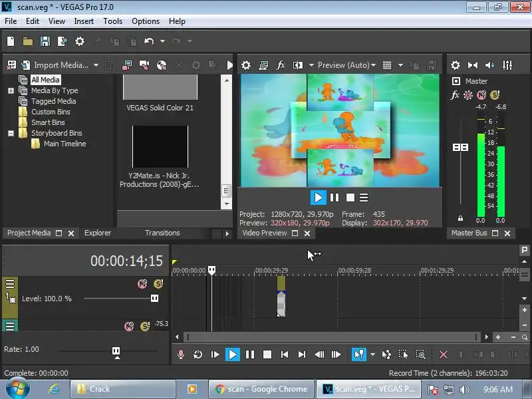Open the preview hamburger menu
The height and width of the screenshot is (399, 532).
pos(364,198)
